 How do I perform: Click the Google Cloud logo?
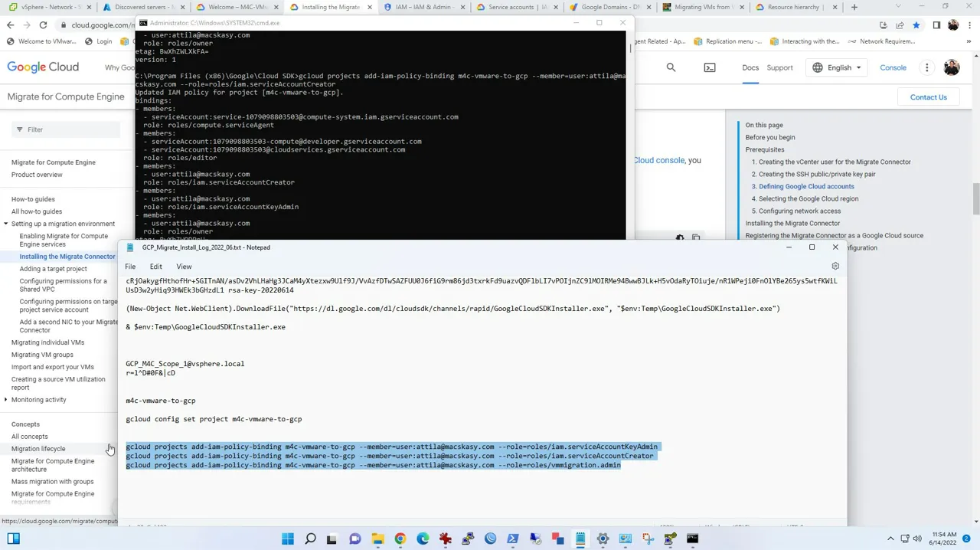[x=43, y=67]
